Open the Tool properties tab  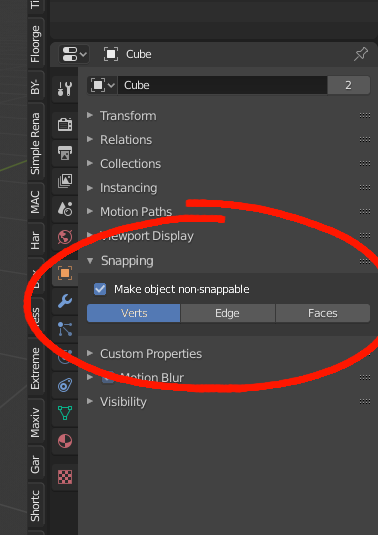[x=64, y=89]
